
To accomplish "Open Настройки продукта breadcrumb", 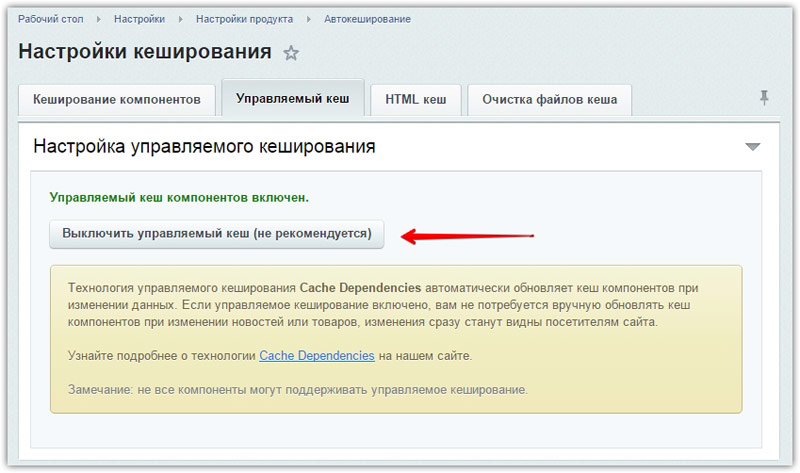I will pos(245,19).
